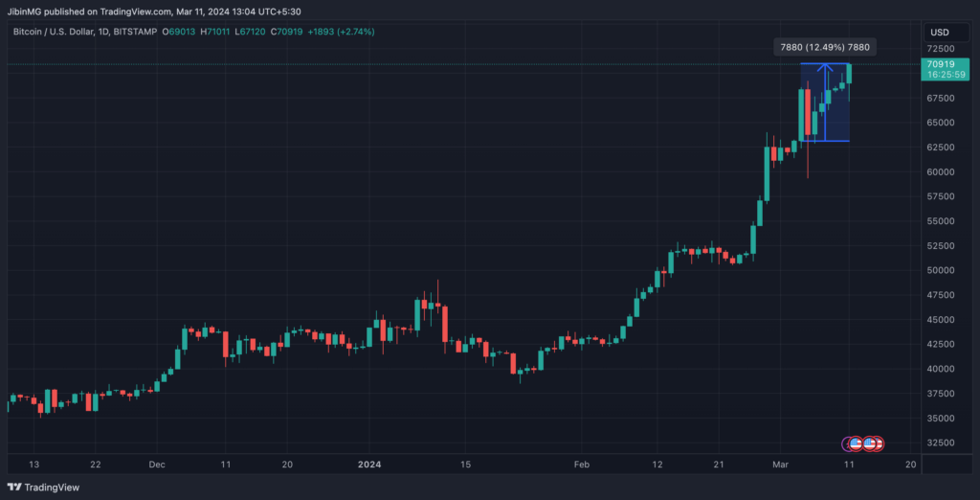The image size is (980, 500).
Task: Click the 50000 price scale label
Action: [940, 270]
